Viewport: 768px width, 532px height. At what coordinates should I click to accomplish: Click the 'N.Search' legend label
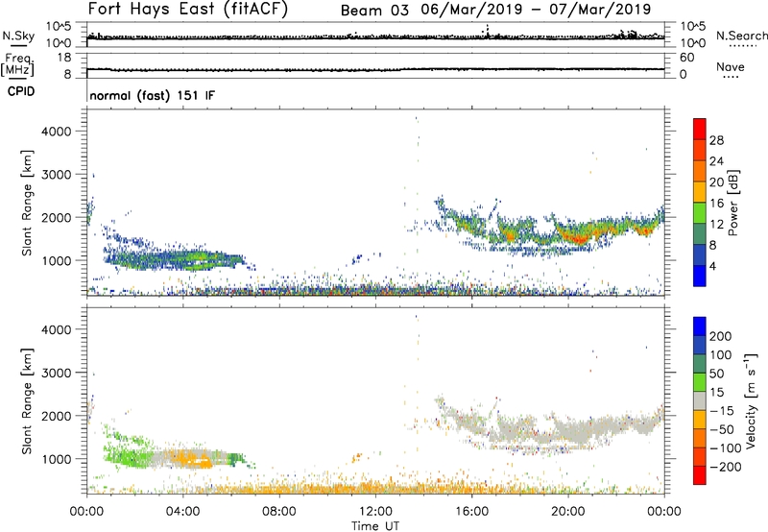(x=741, y=36)
